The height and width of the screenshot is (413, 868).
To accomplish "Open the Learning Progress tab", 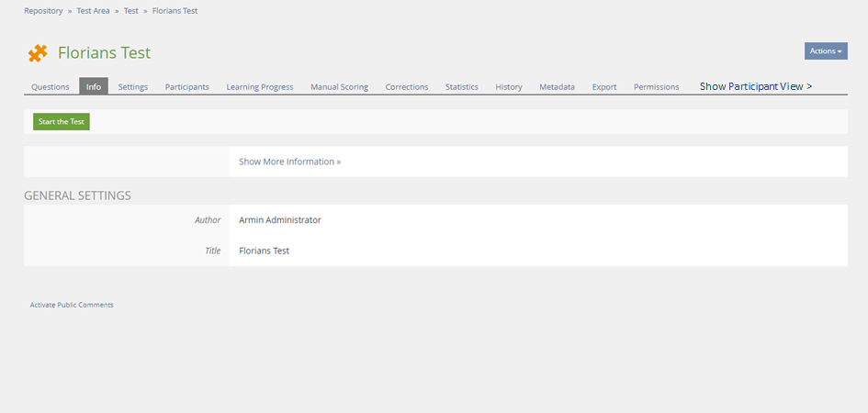I will 260,87.
